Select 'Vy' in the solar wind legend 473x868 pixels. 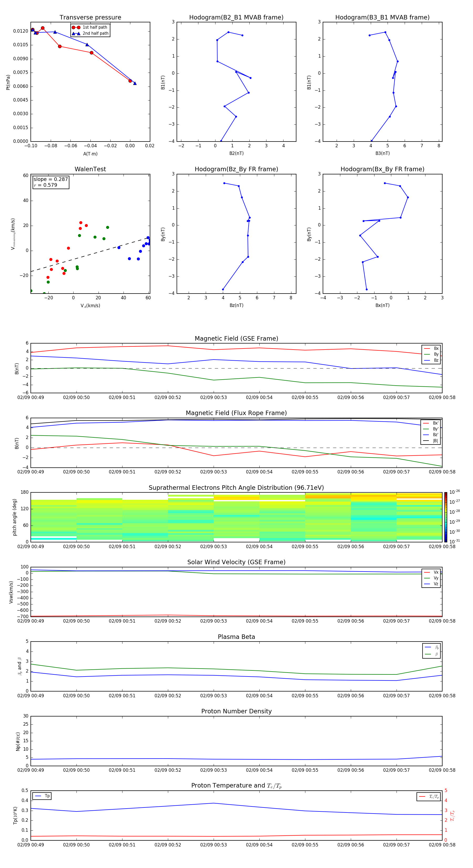[431, 578]
